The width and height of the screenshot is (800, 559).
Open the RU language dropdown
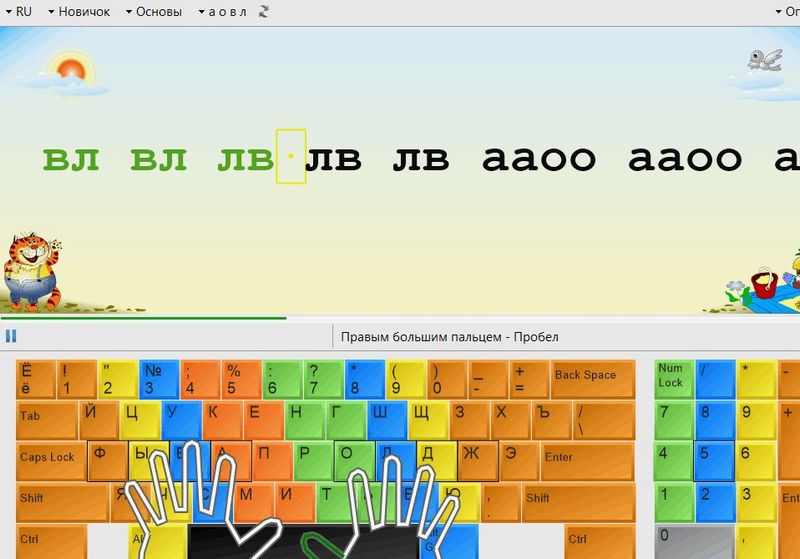[18, 12]
